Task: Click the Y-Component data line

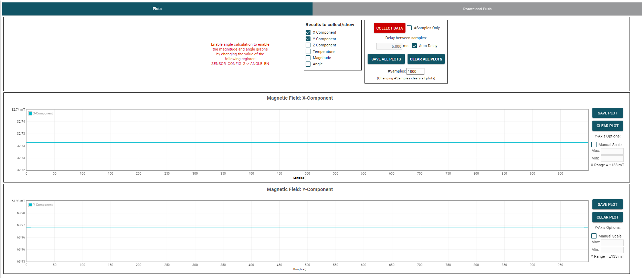Action: (307, 227)
